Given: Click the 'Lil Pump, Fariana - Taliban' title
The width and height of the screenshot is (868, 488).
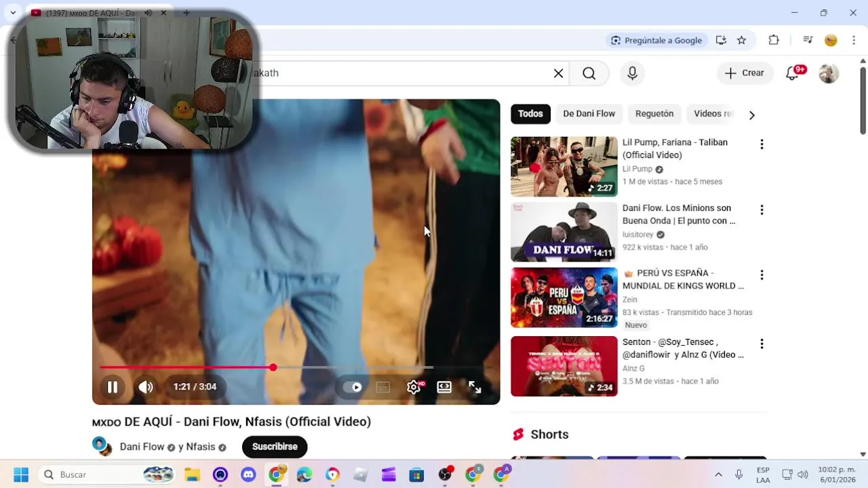Looking at the screenshot, I should click(675, 148).
